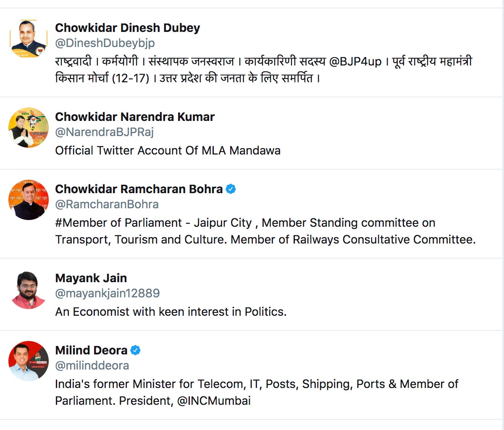Screen dimensions: 504x430
Task: Select the Mayank Jain display name
Action: 91,278
